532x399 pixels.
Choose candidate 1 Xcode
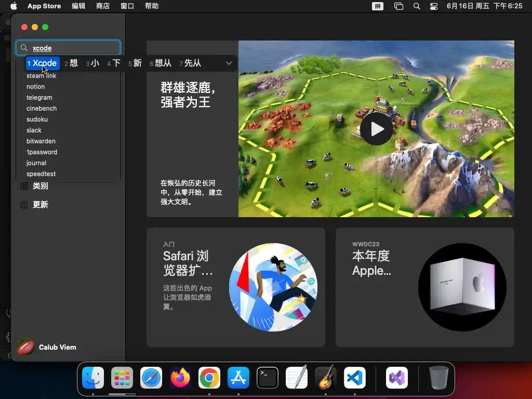pyautogui.click(x=43, y=63)
